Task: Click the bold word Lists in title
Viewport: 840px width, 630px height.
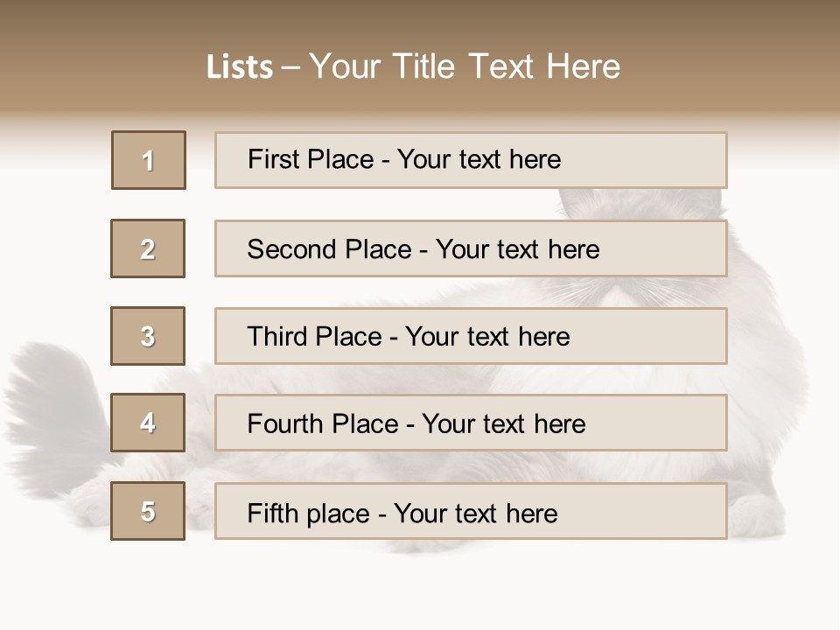Action: (x=240, y=67)
